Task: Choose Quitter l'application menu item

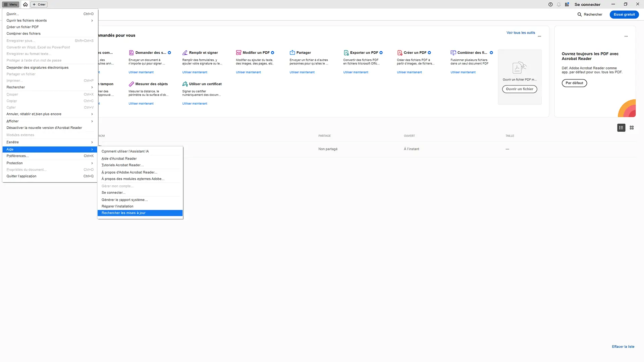Action: coord(50,176)
